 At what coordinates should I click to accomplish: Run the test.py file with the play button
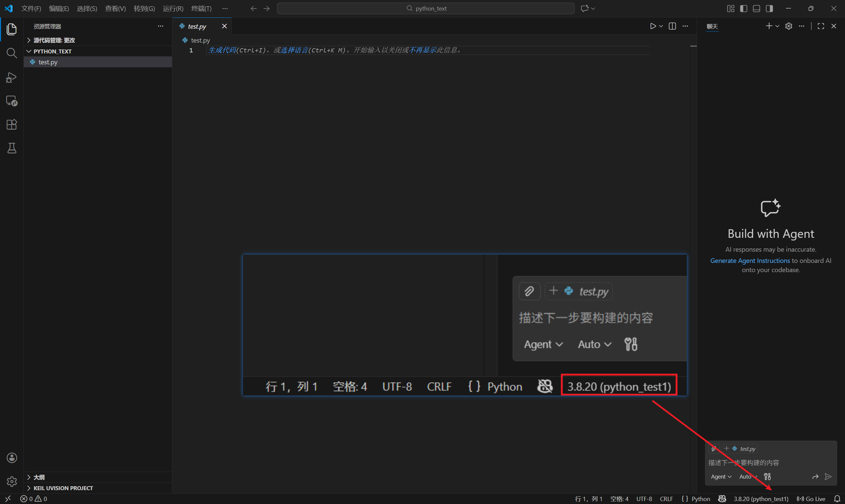click(x=653, y=26)
